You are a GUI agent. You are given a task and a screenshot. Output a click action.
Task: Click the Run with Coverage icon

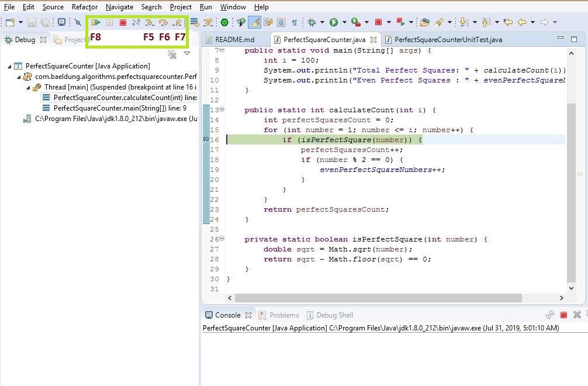[356, 22]
